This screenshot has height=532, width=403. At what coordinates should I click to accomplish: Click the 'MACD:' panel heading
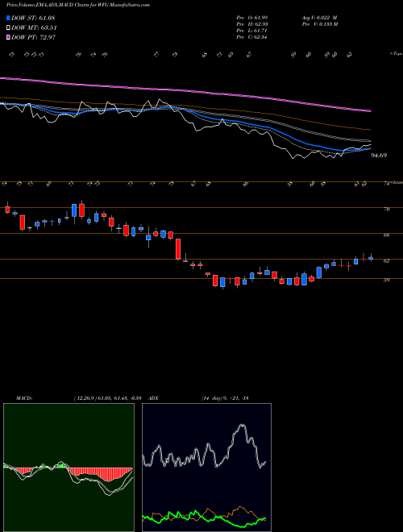(23, 398)
